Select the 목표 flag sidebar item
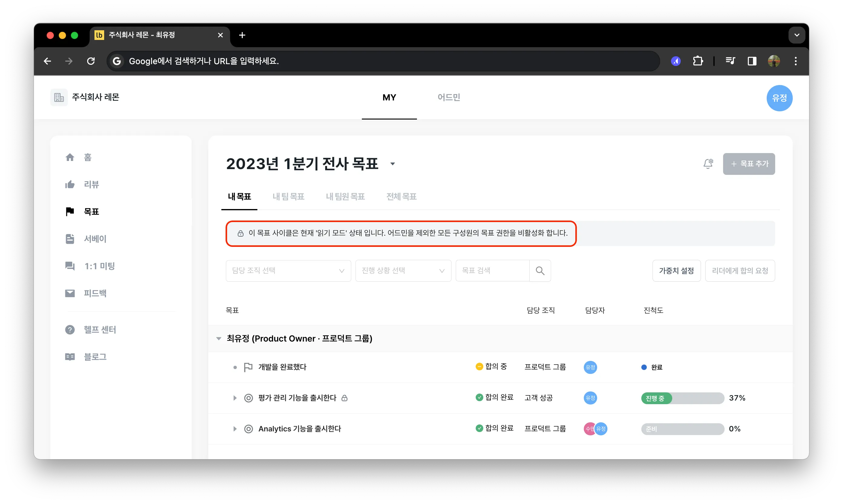The width and height of the screenshot is (843, 504). [82, 211]
